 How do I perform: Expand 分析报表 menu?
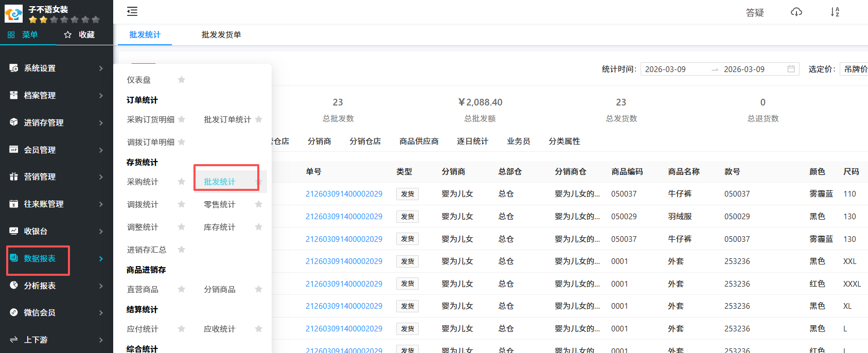coord(57,286)
